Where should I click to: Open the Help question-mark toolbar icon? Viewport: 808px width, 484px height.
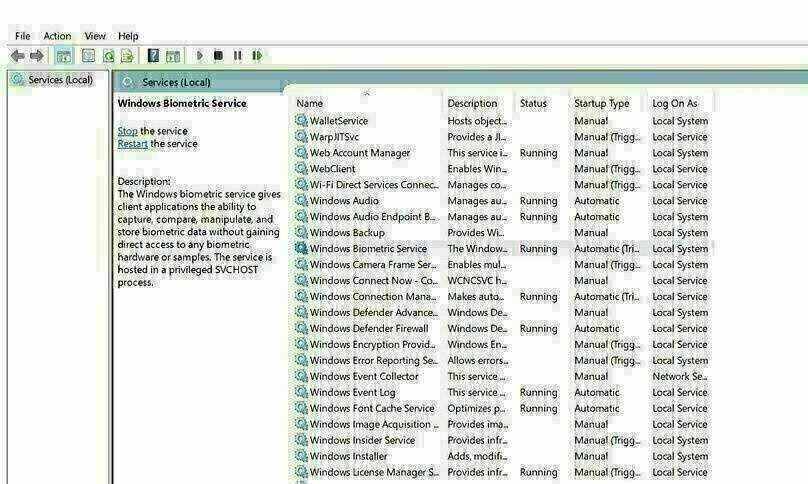click(153, 56)
